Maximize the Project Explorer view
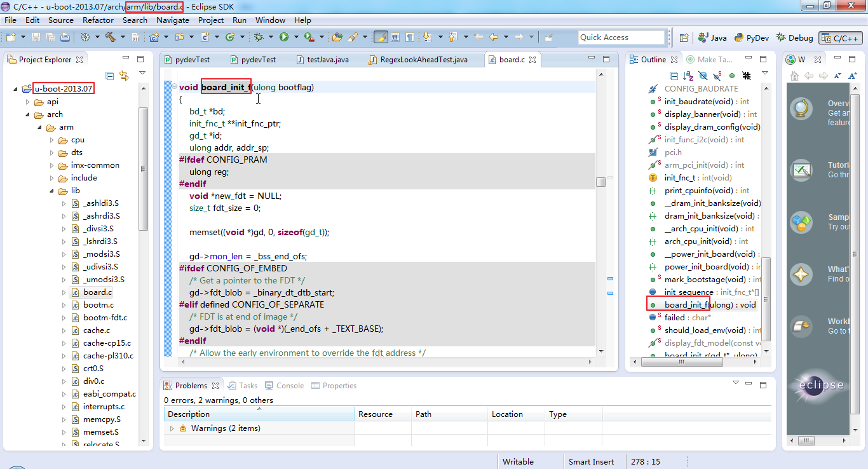 click(141, 59)
